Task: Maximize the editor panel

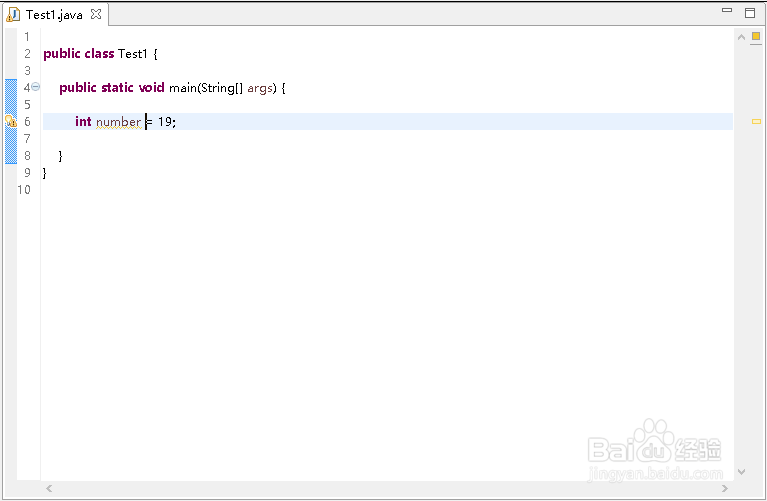Action: 750,13
